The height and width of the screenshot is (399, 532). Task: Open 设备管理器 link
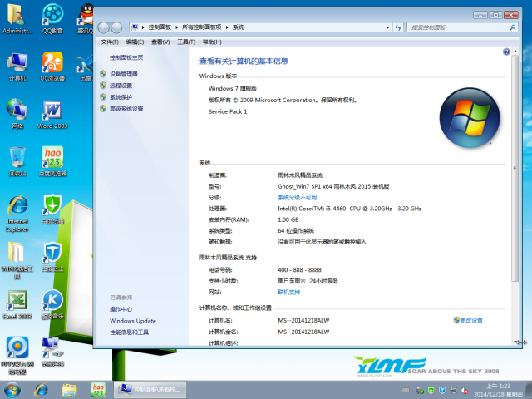124,74
